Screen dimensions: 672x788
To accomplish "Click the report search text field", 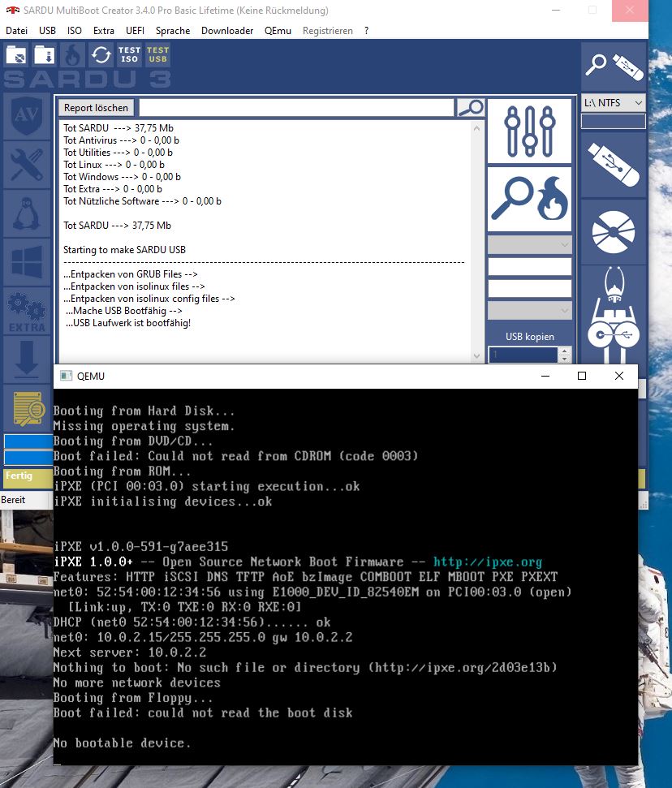I will click(296, 108).
